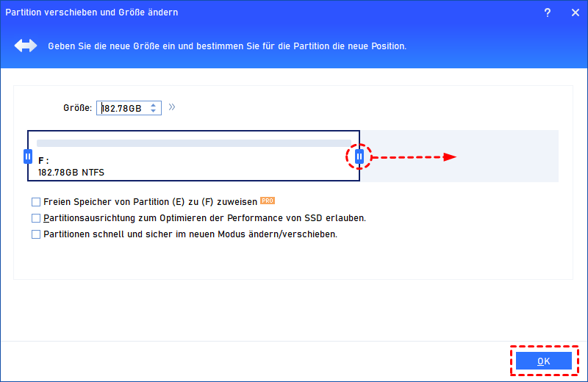Increase size with the spinner up arrow
The height and width of the screenshot is (382, 588).
(153, 105)
